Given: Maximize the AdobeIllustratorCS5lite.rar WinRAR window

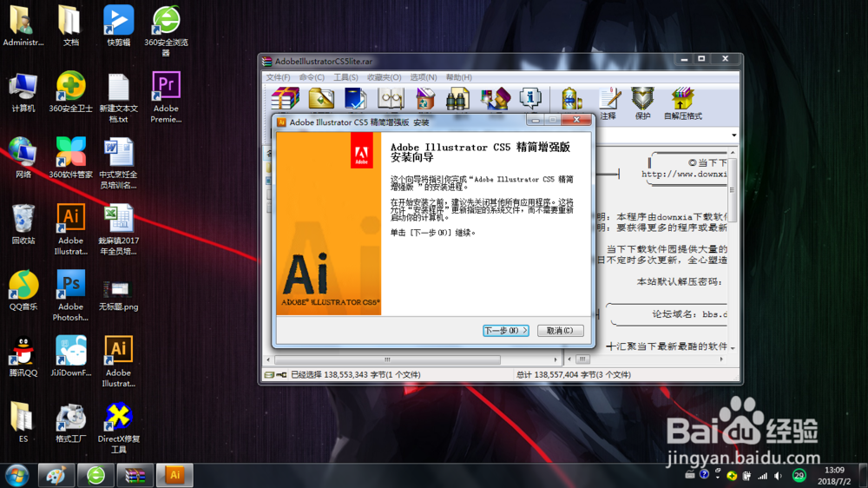Looking at the screenshot, I should pos(701,59).
